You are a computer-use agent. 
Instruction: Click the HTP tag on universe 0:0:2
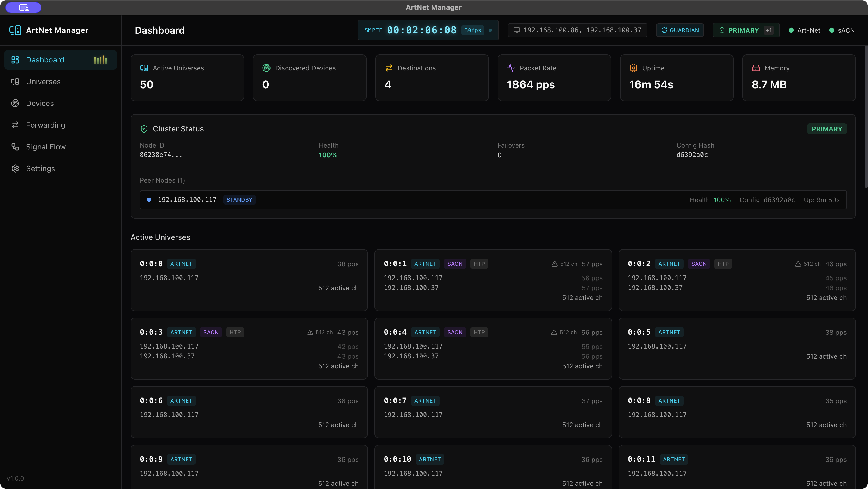click(723, 264)
